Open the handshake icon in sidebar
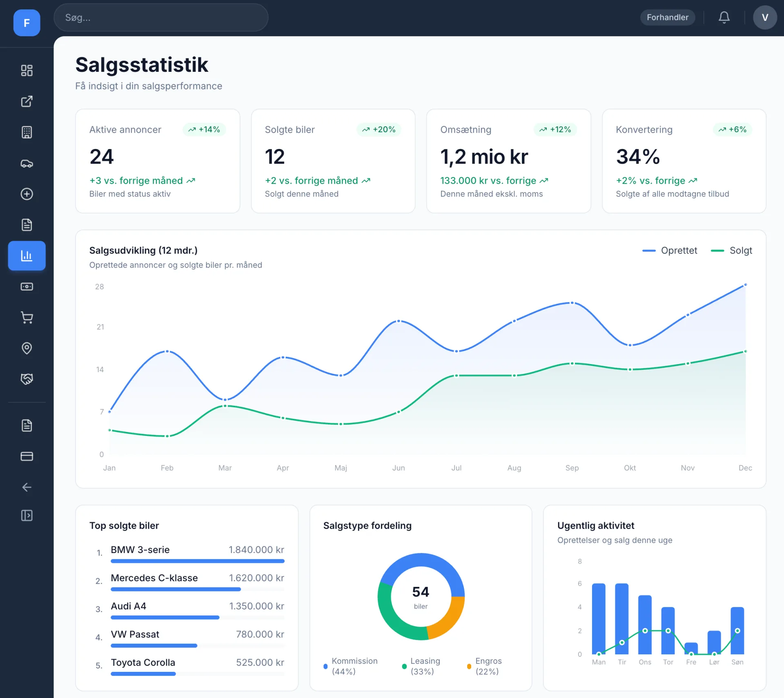The height and width of the screenshot is (698, 784). pyautogui.click(x=27, y=379)
